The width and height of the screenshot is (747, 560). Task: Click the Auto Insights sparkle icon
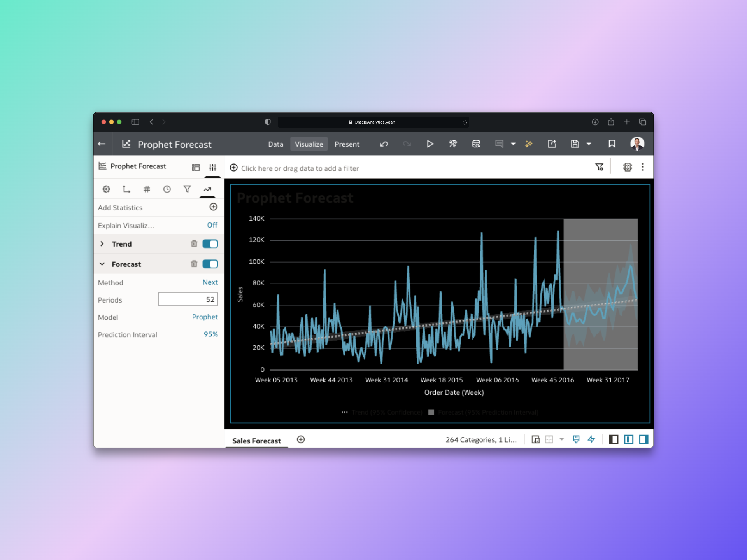[529, 144]
